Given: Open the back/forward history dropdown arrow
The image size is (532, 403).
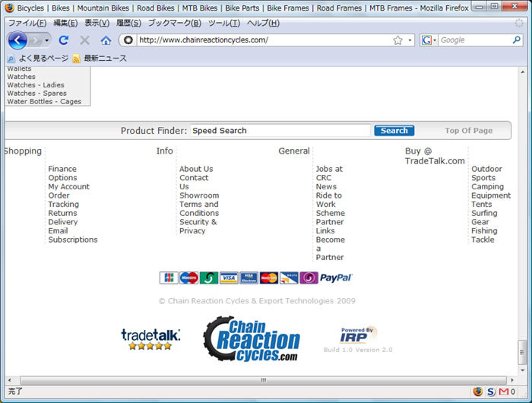Looking at the screenshot, I should [47, 40].
